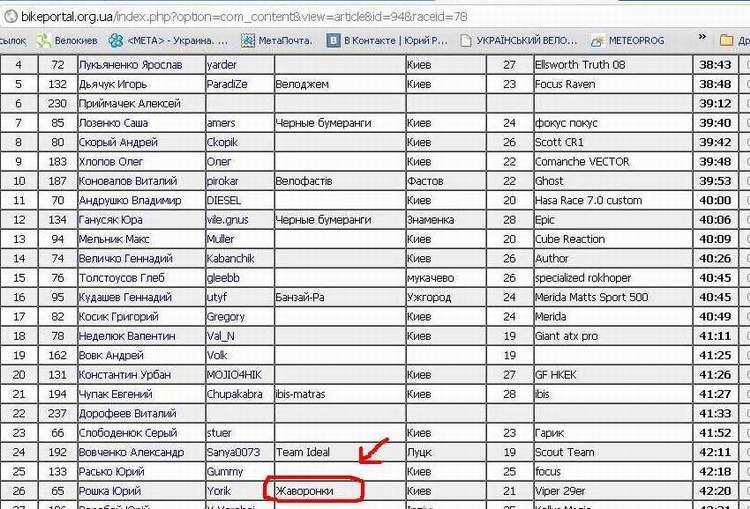This screenshot has height=509, width=750.
Task: Open the bookmarks folder at right end
Action: [x=728, y=40]
